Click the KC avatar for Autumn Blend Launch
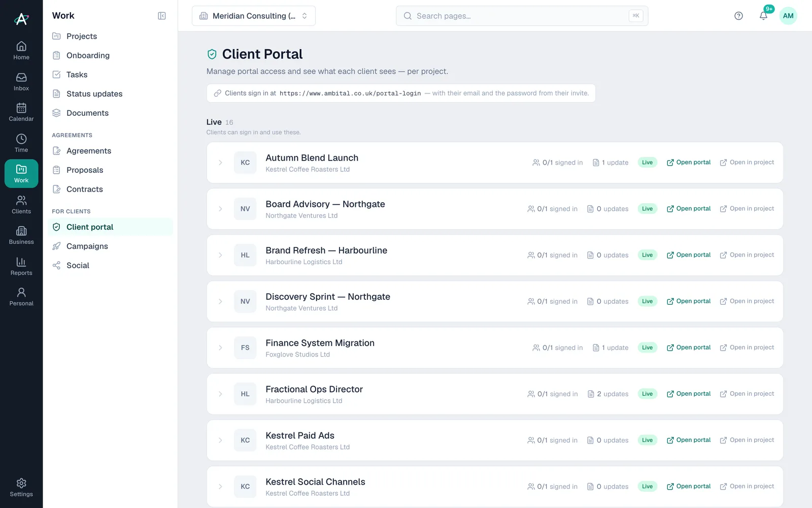This screenshot has width=812, height=508. click(245, 163)
